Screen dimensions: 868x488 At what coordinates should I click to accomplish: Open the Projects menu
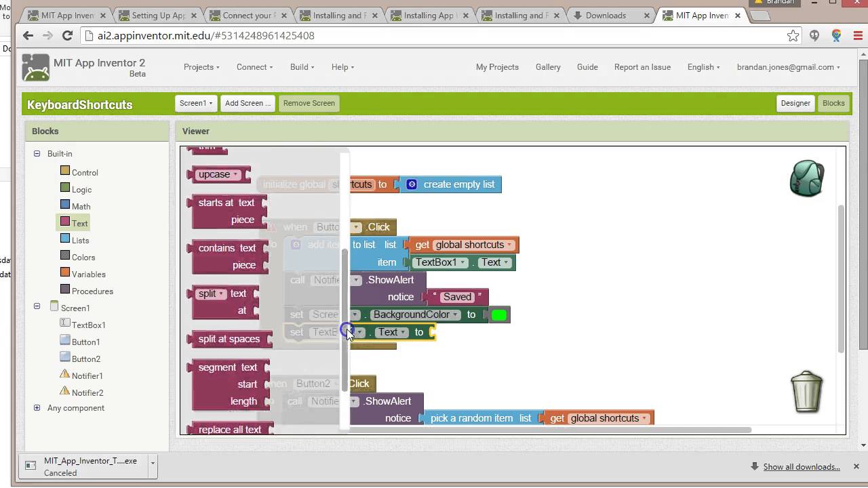(x=201, y=67)
